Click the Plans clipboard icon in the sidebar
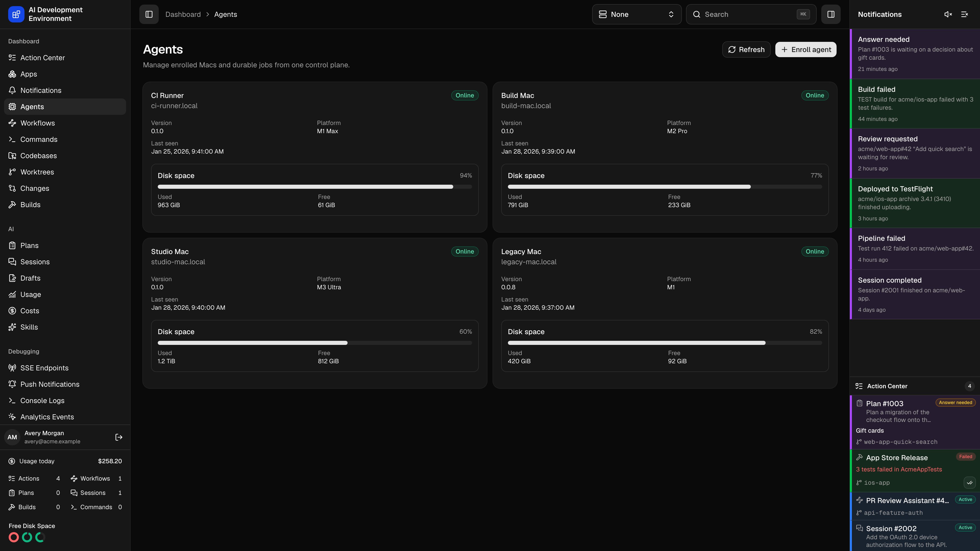This screenshot has width=980, height=551. [x=12, y=245]
